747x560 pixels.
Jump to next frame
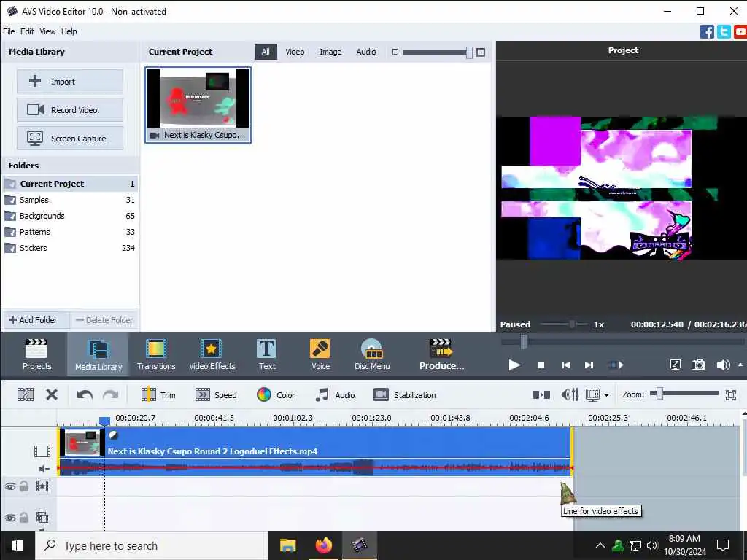click(x=589, y=365)
